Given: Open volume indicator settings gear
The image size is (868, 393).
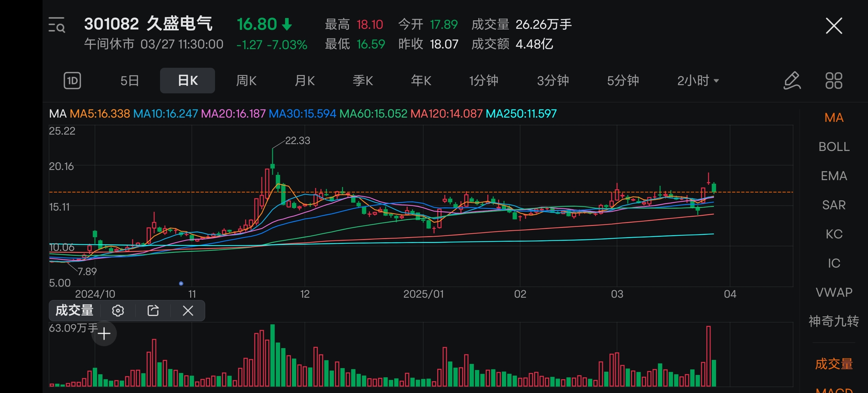Looking at the screenshot, I should coord(118,310).
